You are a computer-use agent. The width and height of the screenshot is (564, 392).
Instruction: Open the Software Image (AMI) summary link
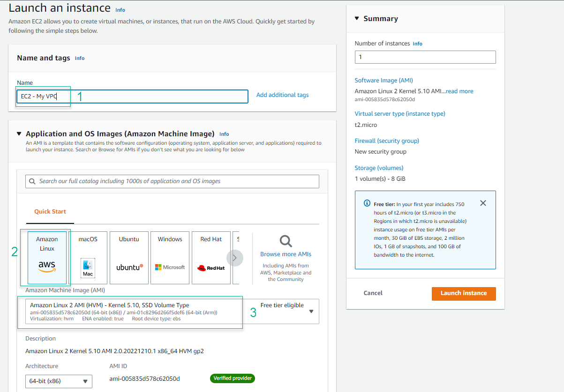(x=384, y=81)
